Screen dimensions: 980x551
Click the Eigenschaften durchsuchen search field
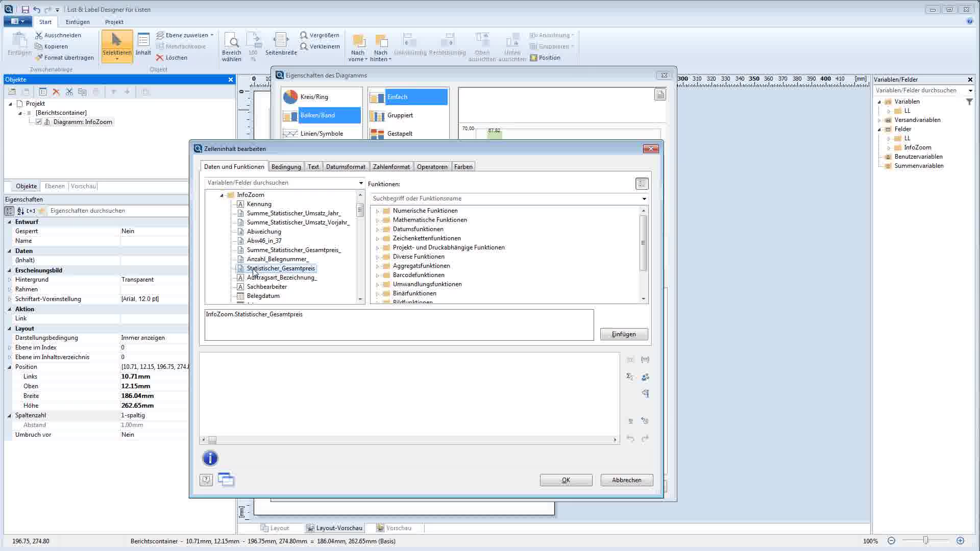(x=117, y=211)
